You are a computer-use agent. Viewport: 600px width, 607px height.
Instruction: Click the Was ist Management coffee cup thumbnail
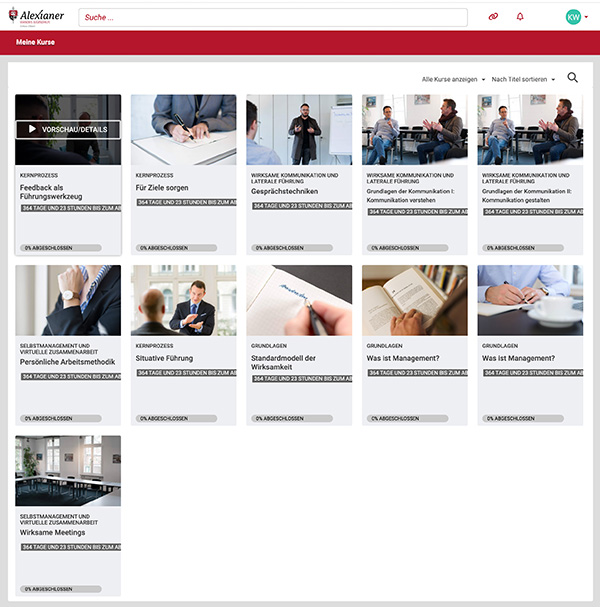(x=530, y=300)
